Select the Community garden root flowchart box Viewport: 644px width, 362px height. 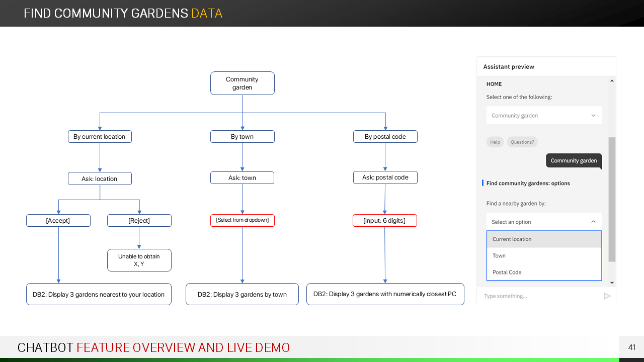point(242,83)
